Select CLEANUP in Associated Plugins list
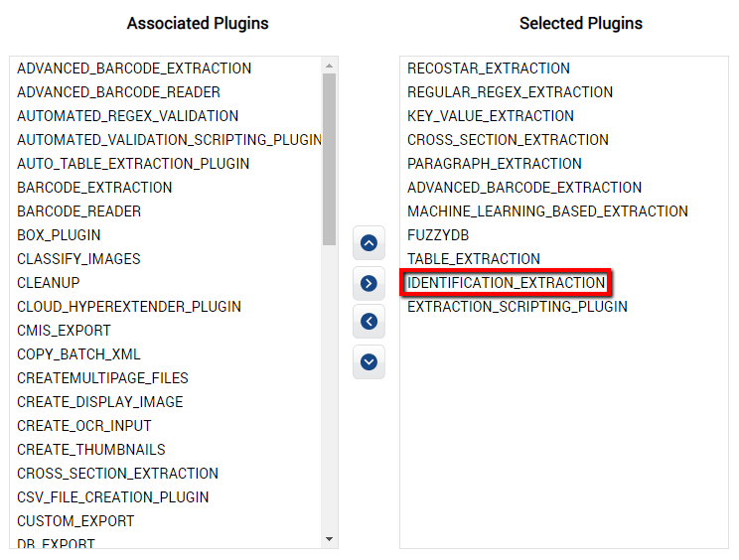The image size is (739, 560). (x=48, y=283)
